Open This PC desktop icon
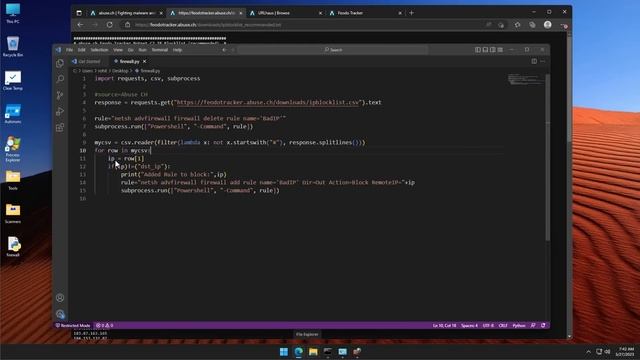640x360 pixels. tap(13, 13)
